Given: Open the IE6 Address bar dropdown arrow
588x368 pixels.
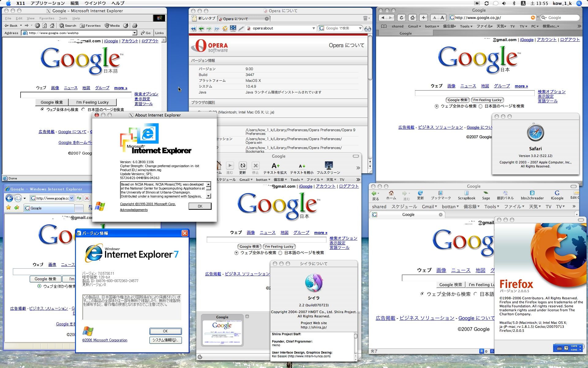Looking at the screenshot, I should (134, 33).
